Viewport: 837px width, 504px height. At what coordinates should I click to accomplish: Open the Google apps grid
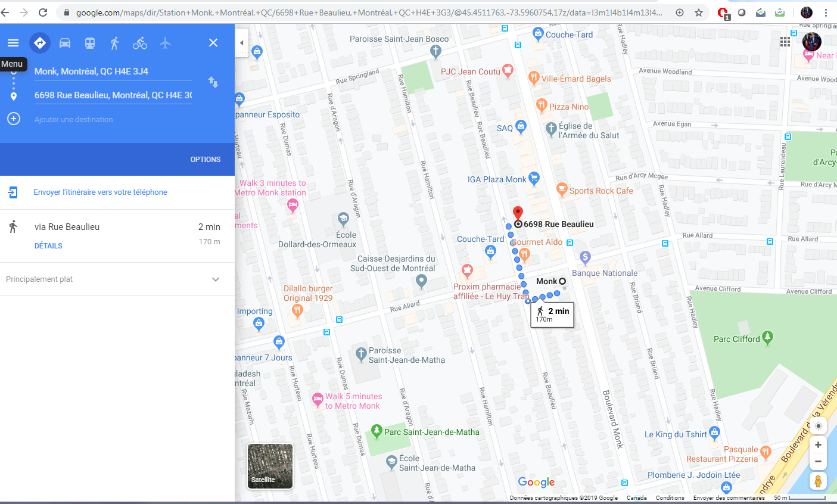tap(785, 42)
